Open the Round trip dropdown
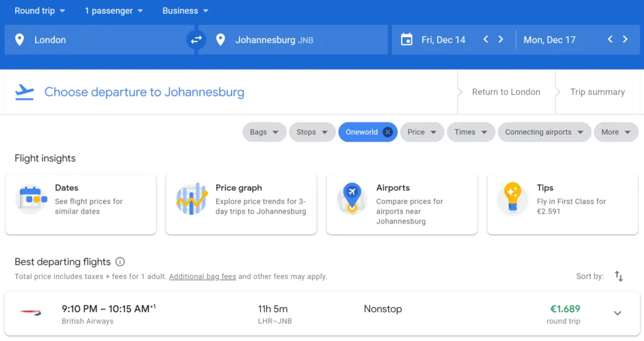The height and width of the screenshot is (341, 644). coord(40,11)
